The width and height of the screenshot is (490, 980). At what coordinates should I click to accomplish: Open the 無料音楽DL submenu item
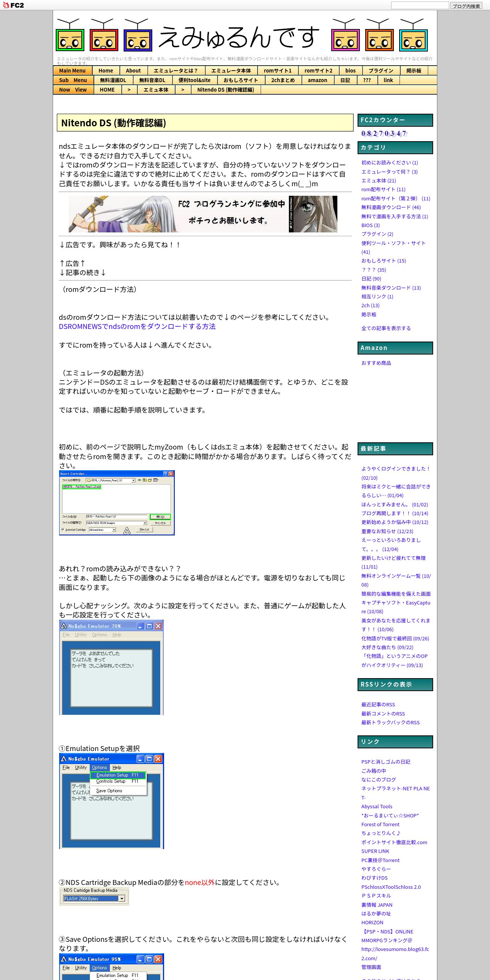[x=152, y=80]
